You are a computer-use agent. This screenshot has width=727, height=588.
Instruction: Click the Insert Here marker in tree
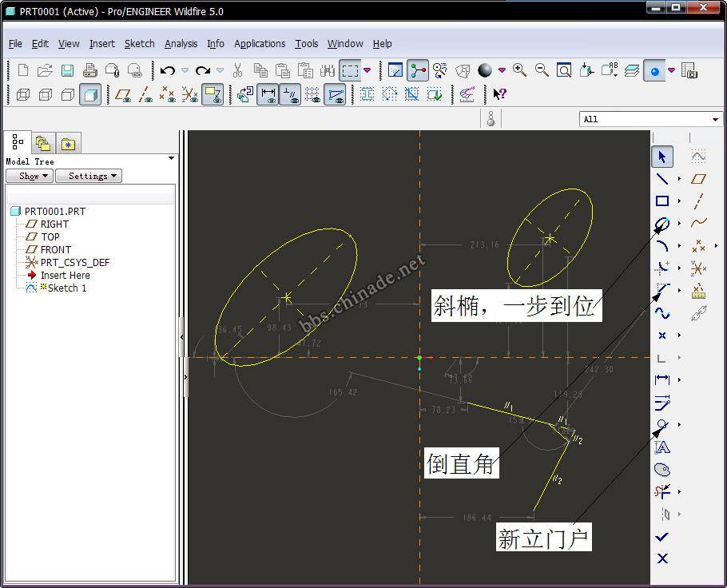(x=65, y=275)
